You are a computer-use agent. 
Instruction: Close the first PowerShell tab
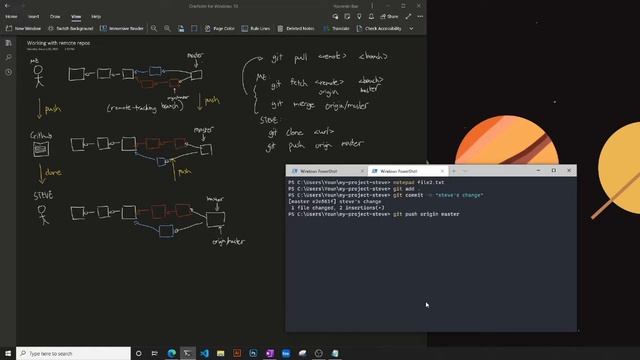pos(362,171)
